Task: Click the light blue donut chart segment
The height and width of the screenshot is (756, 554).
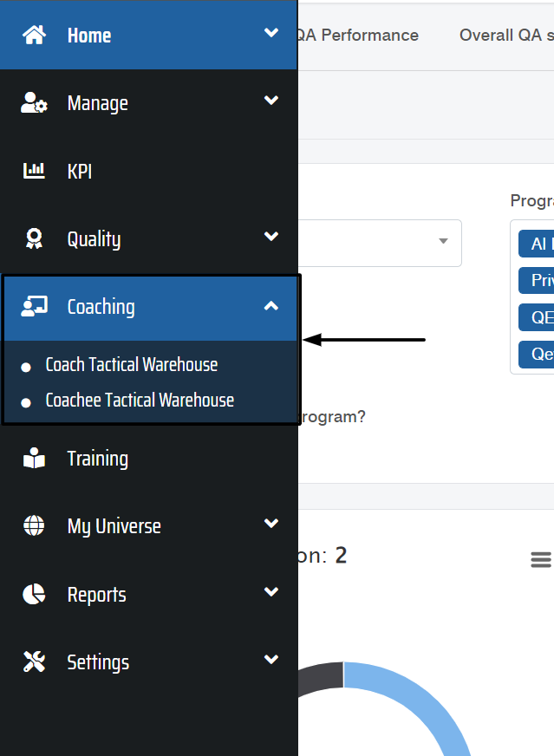Action: 420,699
